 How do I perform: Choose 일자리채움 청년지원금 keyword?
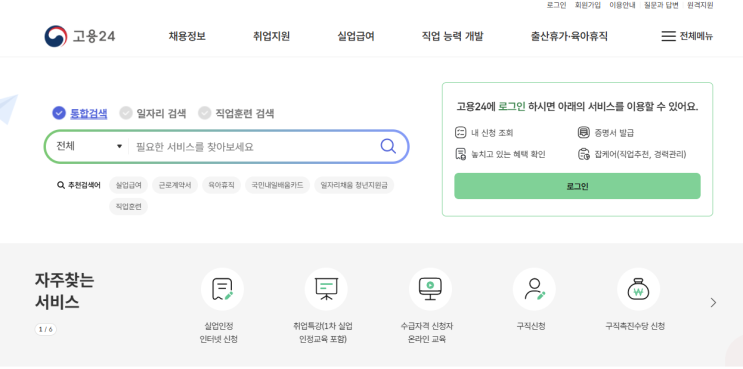(354, 185)
